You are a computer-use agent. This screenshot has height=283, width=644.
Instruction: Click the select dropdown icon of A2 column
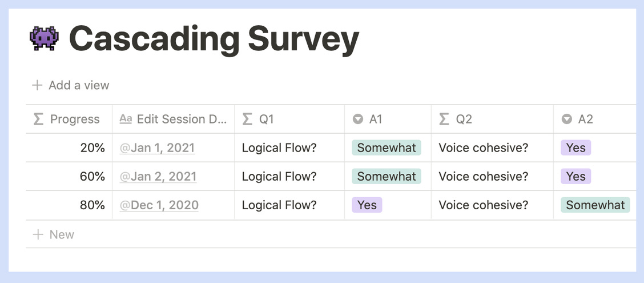(567, 119)
